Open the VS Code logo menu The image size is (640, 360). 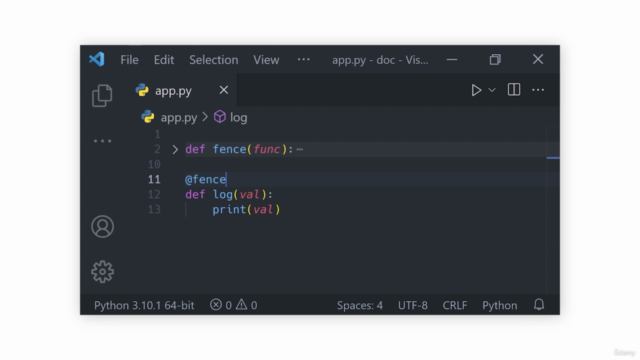tap(97, 60)
